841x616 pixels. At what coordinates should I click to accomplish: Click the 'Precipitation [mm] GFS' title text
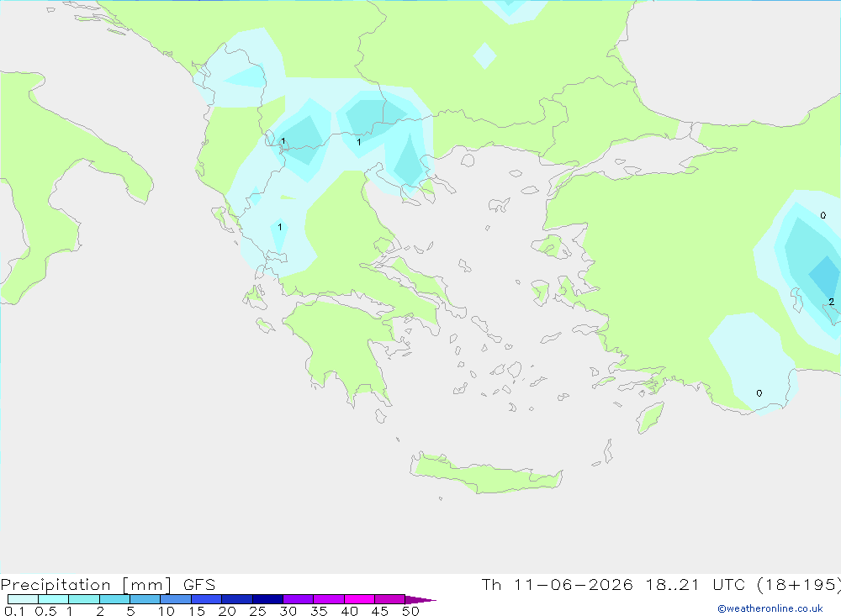tap(108, 585)
